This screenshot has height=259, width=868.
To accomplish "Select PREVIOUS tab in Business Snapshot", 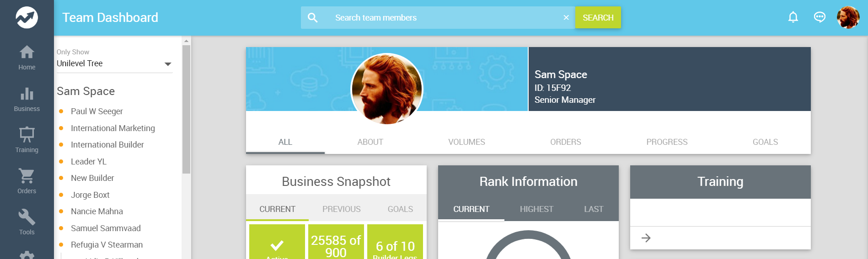I will click(341, 209).
